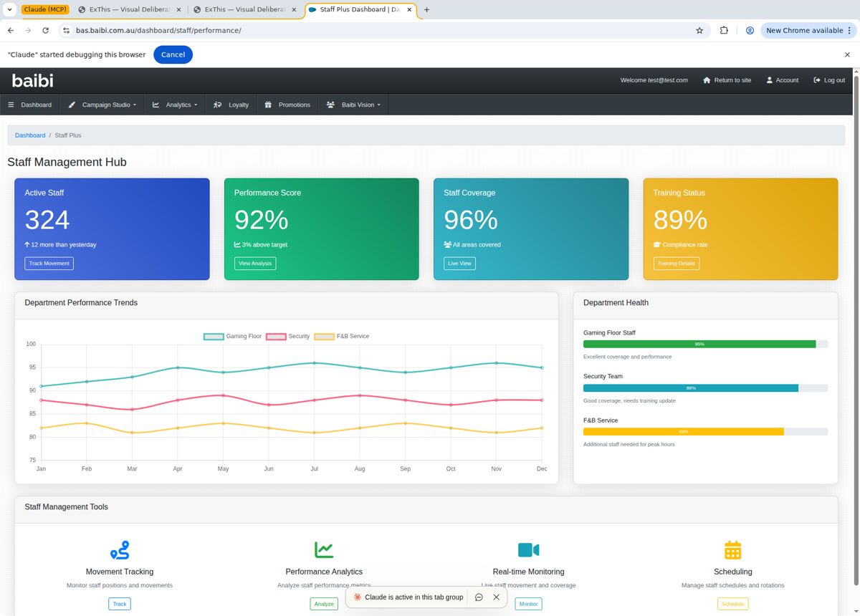Select the Promotions menu icon
This screenshot has width=860, height=616.
[267, 105]
